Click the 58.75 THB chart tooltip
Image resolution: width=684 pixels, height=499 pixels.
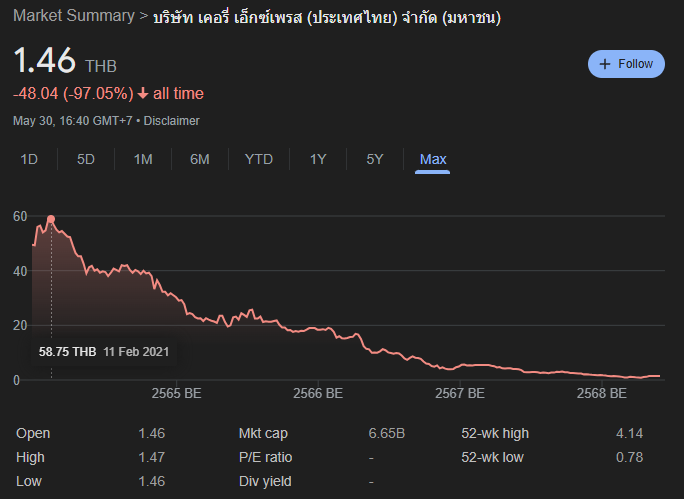click(104, 352)
